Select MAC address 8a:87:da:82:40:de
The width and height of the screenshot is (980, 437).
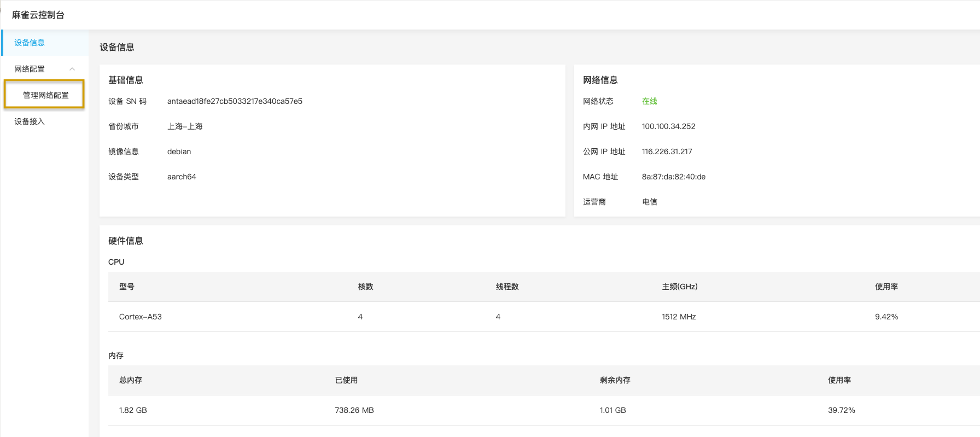674,177
